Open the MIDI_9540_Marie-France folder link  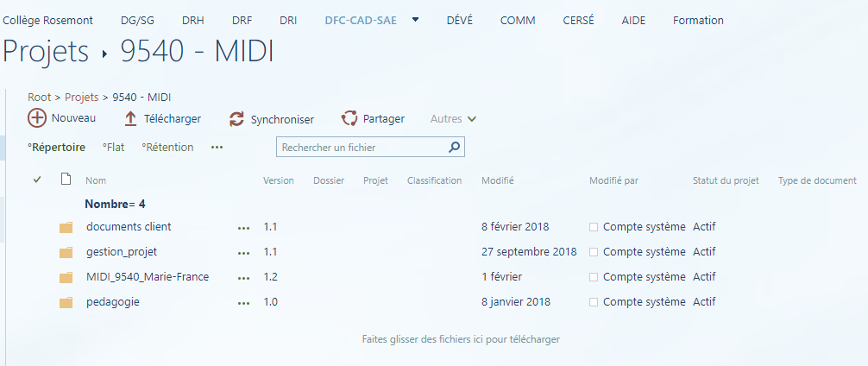tap(148, 277)
